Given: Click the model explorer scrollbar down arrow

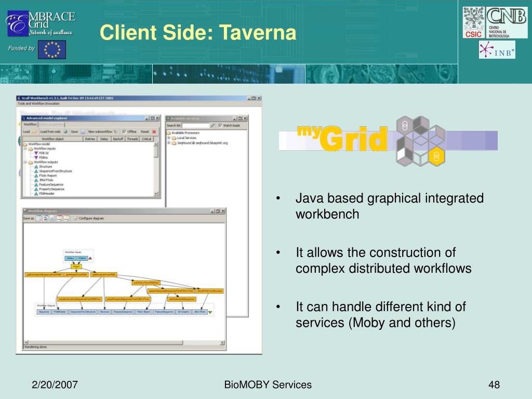Looking at the screenshot, I should pos(156,194).
